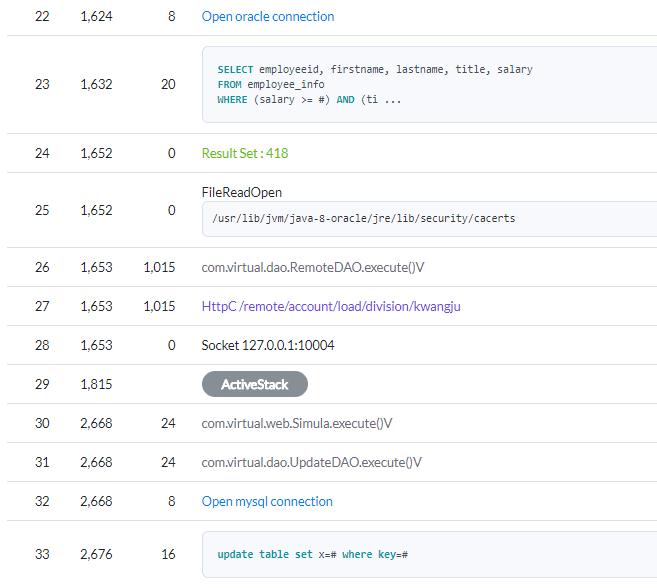
Task: Click the 1,015 elapsed value in row 26
Action: [x=159, y=267]
